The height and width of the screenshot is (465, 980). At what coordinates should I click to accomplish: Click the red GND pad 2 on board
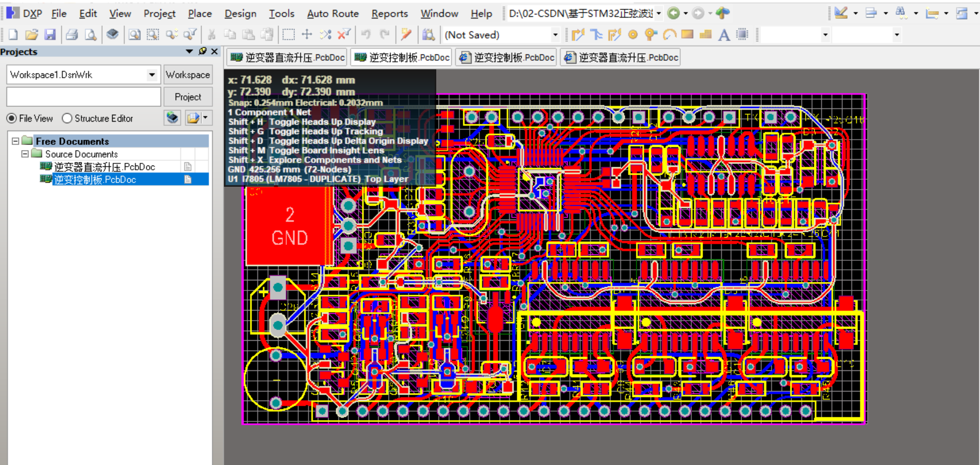click(x=289, y=226)
